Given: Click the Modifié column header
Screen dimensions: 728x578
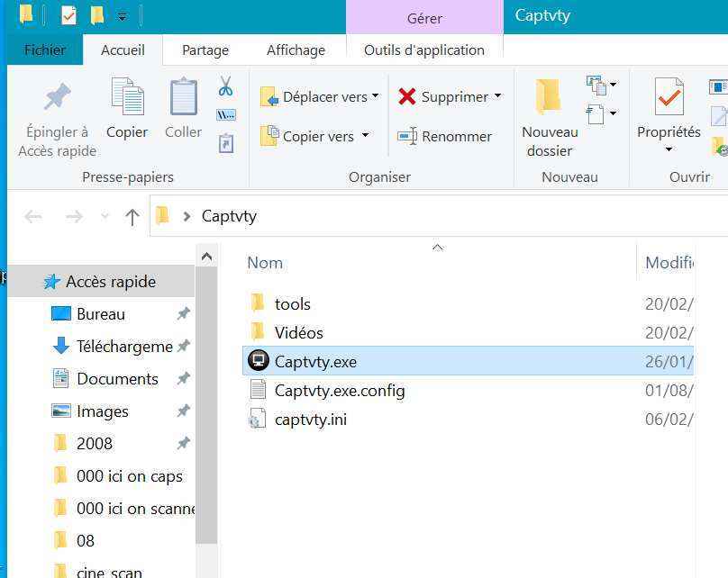Looking at the screenshot, I should [669, 263].
